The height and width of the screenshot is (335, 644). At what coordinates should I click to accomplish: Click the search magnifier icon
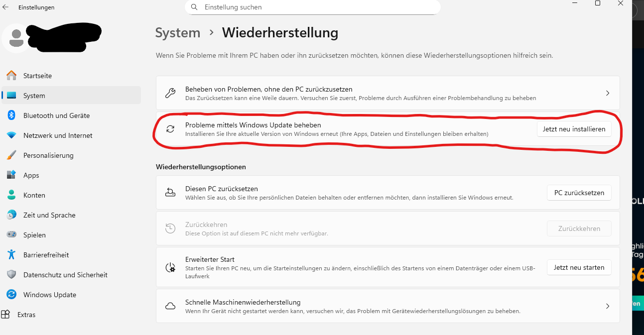tap(194, 7)
